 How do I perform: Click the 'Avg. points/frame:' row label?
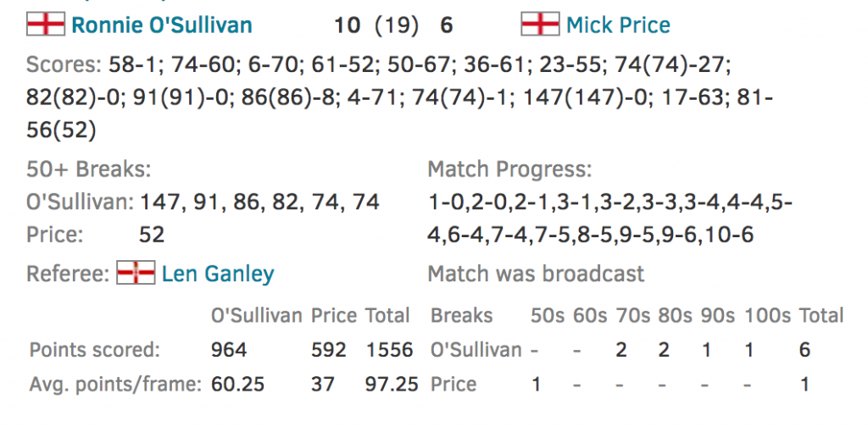[x=115, y=384]
